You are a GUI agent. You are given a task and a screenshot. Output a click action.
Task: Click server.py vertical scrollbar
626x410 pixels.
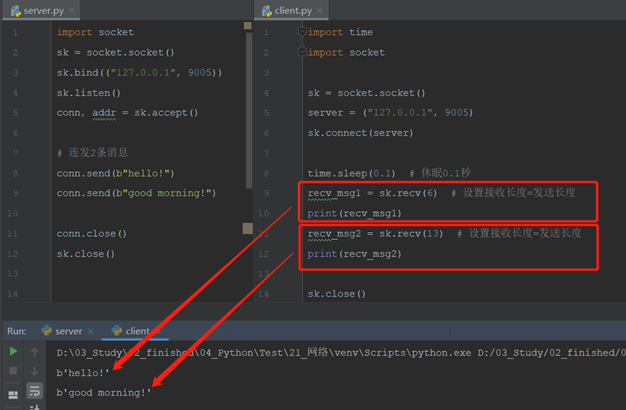[x=249, y=110]
